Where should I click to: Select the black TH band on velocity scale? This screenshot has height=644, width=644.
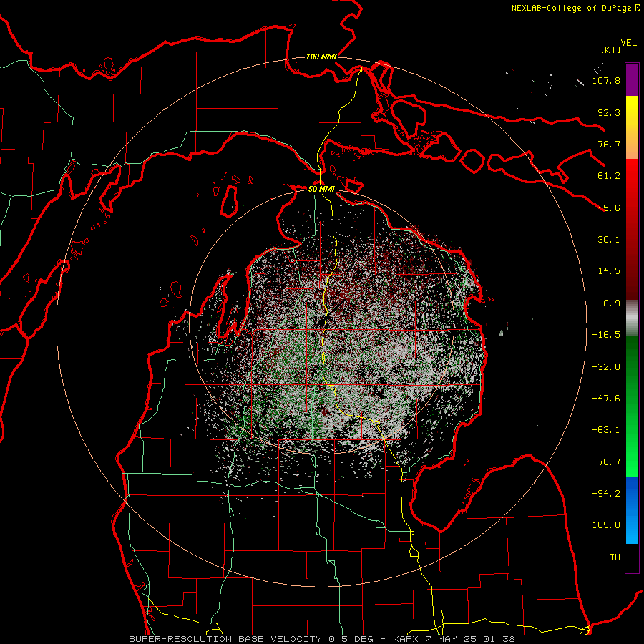(632, 557)
